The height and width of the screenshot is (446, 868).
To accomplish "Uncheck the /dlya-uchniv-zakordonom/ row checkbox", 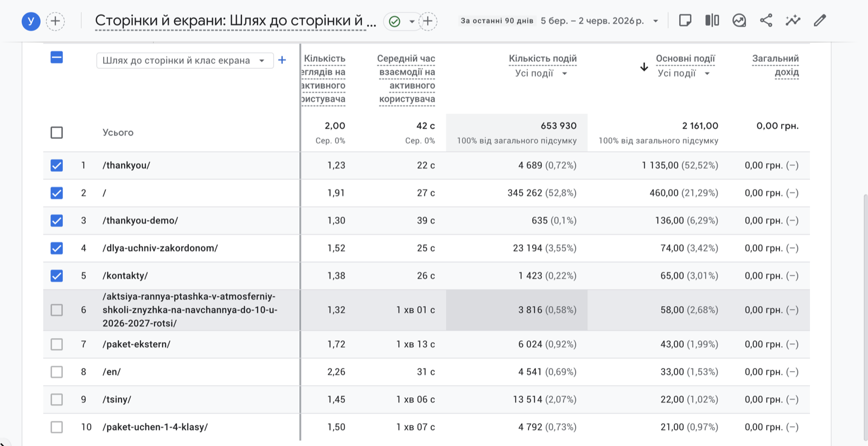I will pos(56,248).
